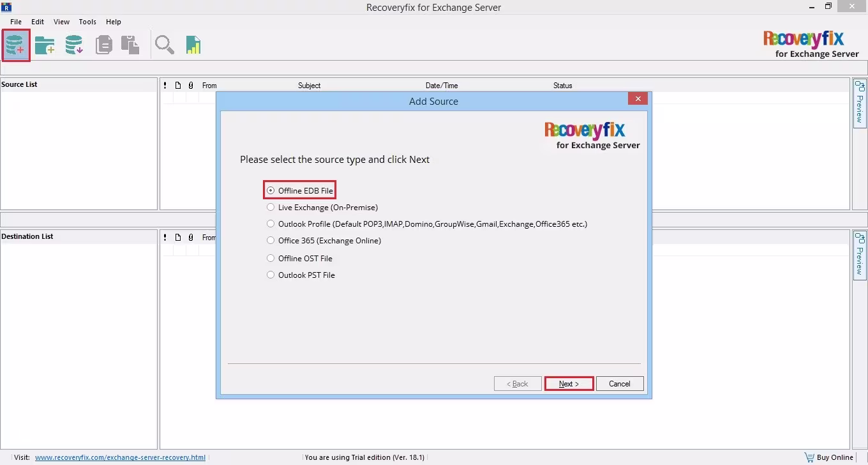Click Cancel in the Add Source dialog

(x=620, y=384)
